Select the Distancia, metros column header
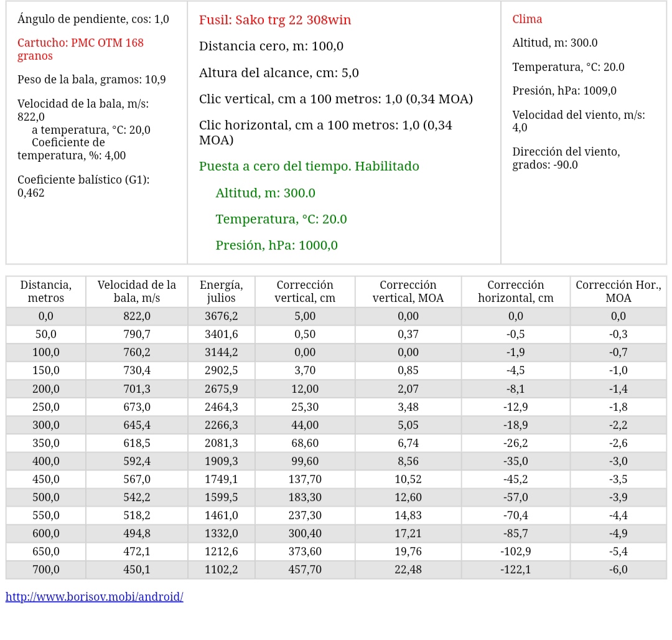This screenshot has height=640, width=672. coord(46,291)
